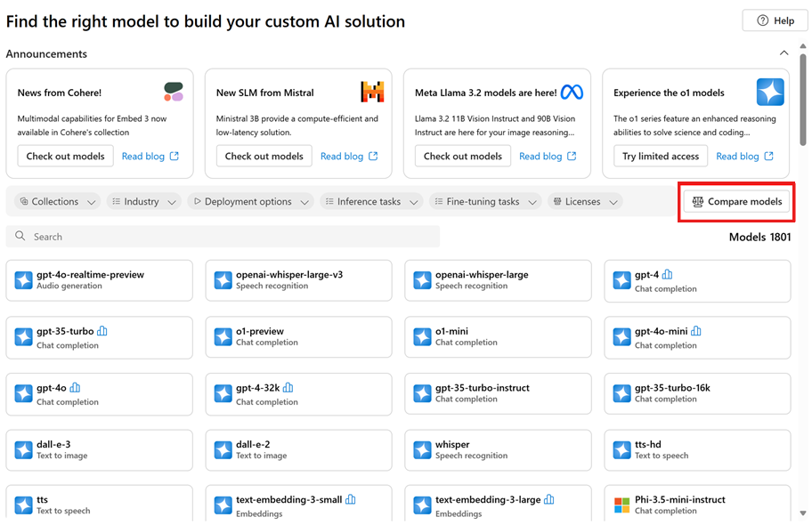Click benchmark chart icon next to gpt-4
The height and width of the screenshot is (525, 812).
[668, 275]
